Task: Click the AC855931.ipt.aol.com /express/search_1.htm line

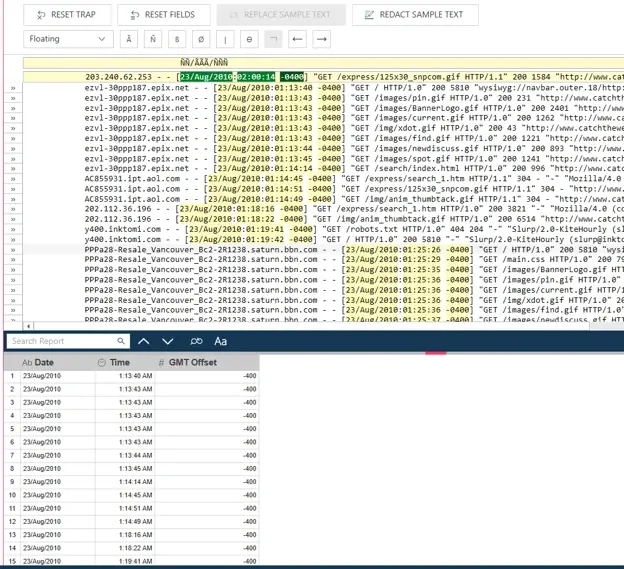Action: coord(323,179)
